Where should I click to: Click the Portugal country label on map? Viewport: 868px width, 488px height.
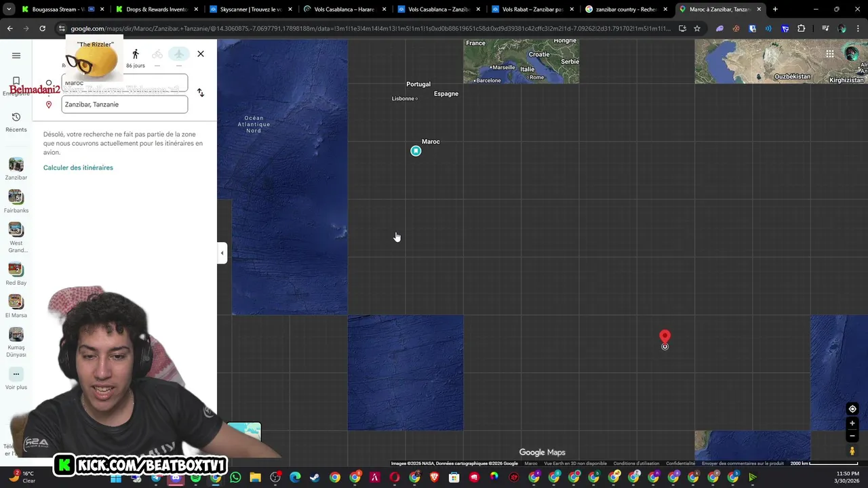[418, 84]
